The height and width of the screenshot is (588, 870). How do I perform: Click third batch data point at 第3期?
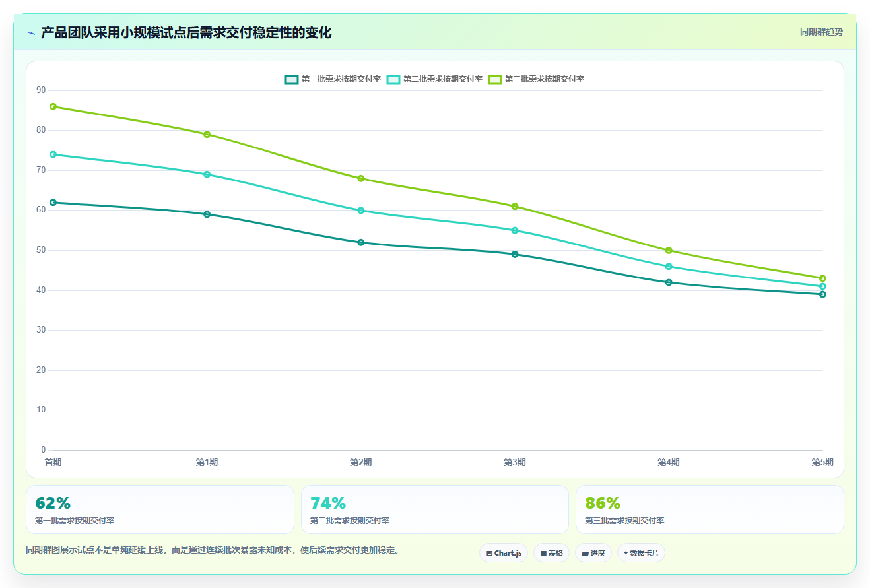pos(515,207)
